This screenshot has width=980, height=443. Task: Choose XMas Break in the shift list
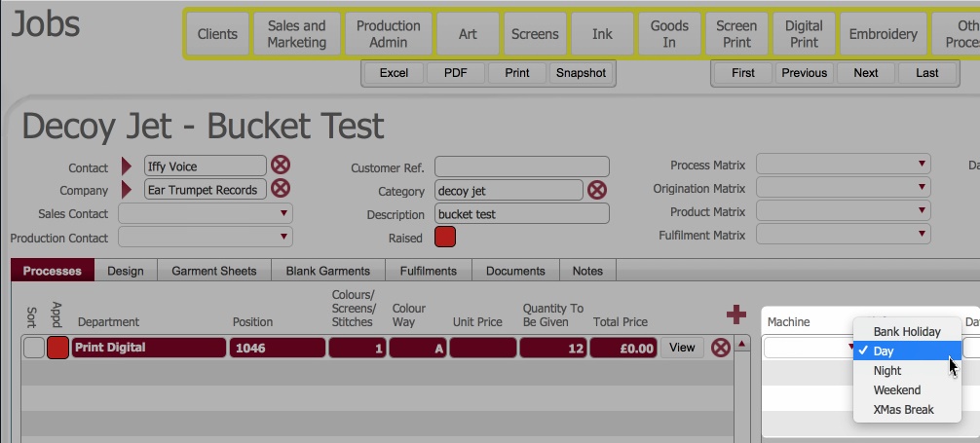(x=903, y=410)
